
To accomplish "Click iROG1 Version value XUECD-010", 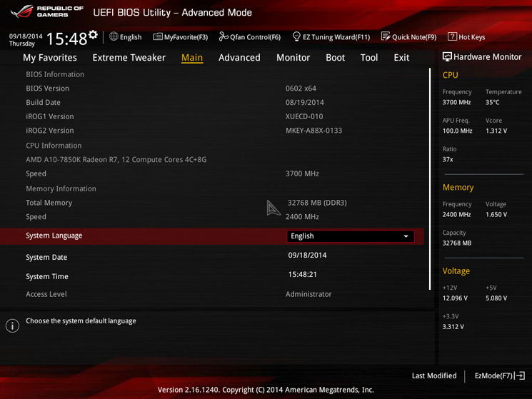I will point(304,116).
